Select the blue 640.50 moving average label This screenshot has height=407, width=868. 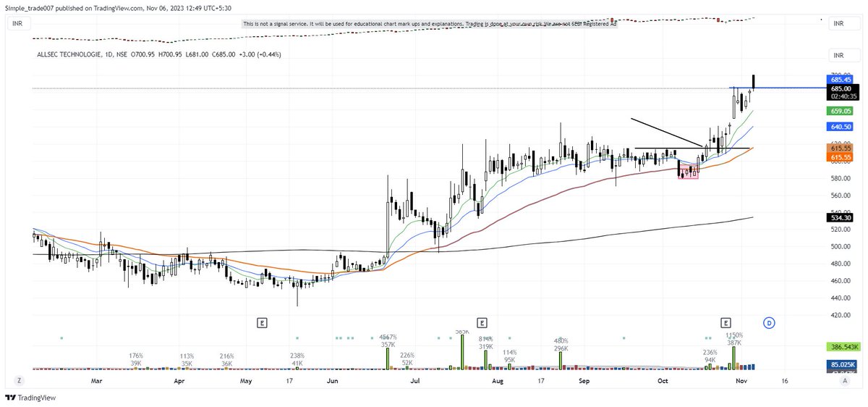coord(839,126)
